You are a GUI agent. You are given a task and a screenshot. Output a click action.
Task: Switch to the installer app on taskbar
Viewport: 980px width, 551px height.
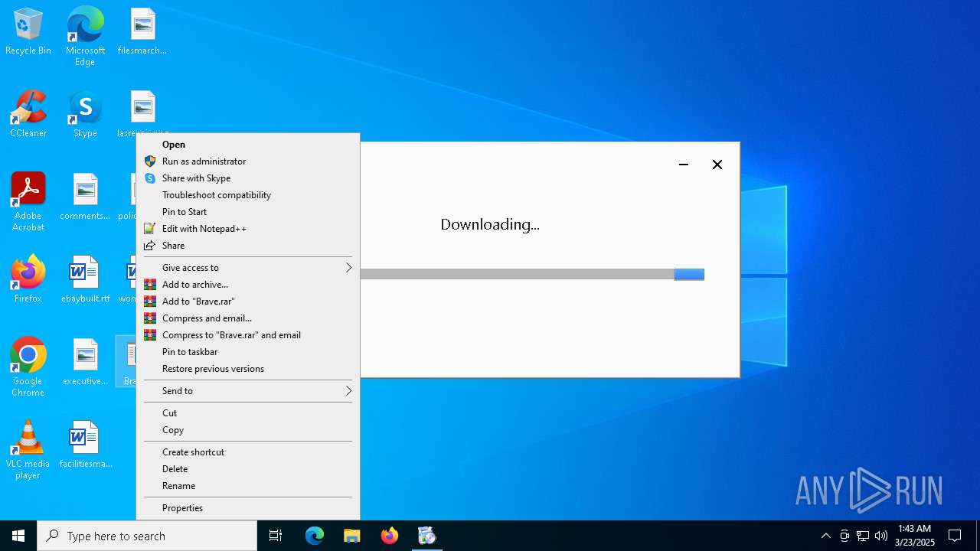(427, 536)
